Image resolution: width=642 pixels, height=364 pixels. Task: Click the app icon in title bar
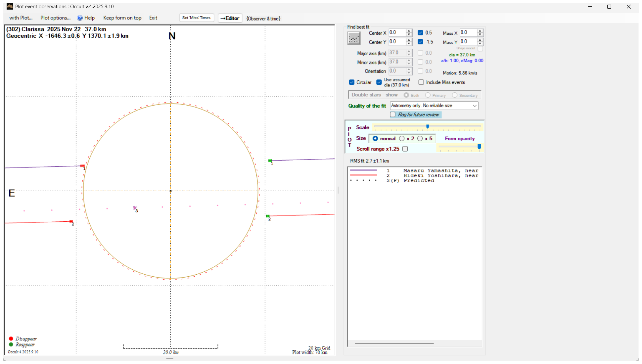click(x=10, y=6)
